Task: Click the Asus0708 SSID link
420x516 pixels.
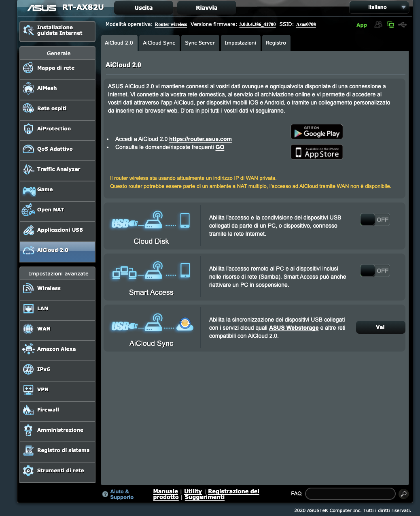Action: pos(306,24)
